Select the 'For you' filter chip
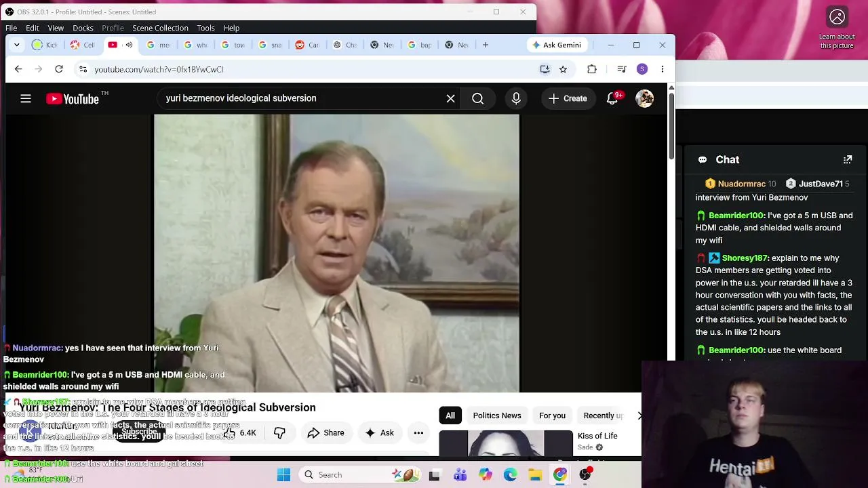The image size is (868, 488). 552,415
